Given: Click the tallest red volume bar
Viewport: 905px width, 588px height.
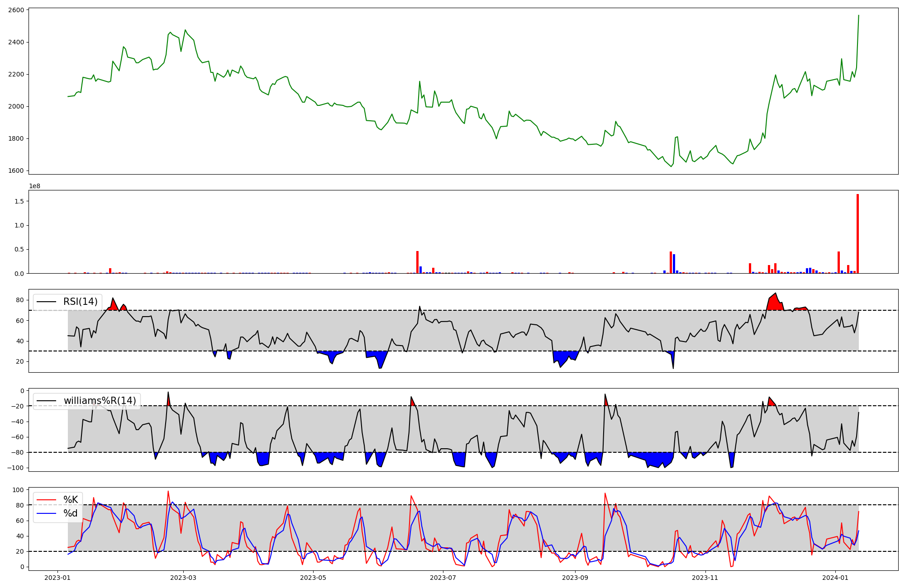Looking at the screenshot, I should click(857, 233).
